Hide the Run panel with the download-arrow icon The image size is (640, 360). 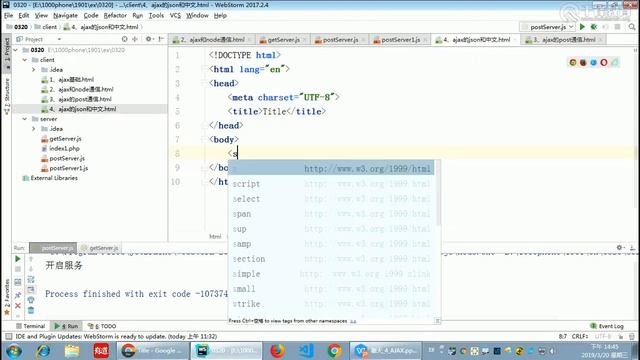632,247
